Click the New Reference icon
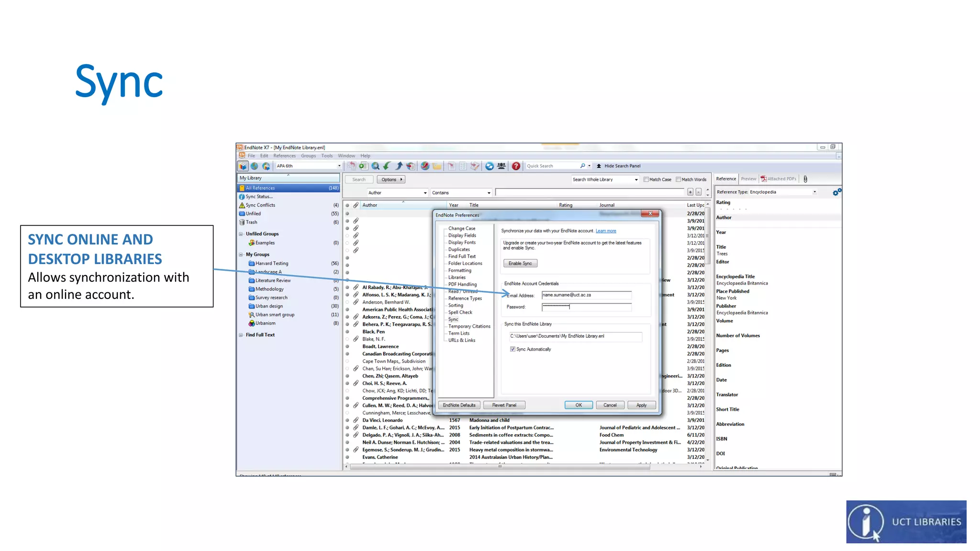 pos(364,166)
